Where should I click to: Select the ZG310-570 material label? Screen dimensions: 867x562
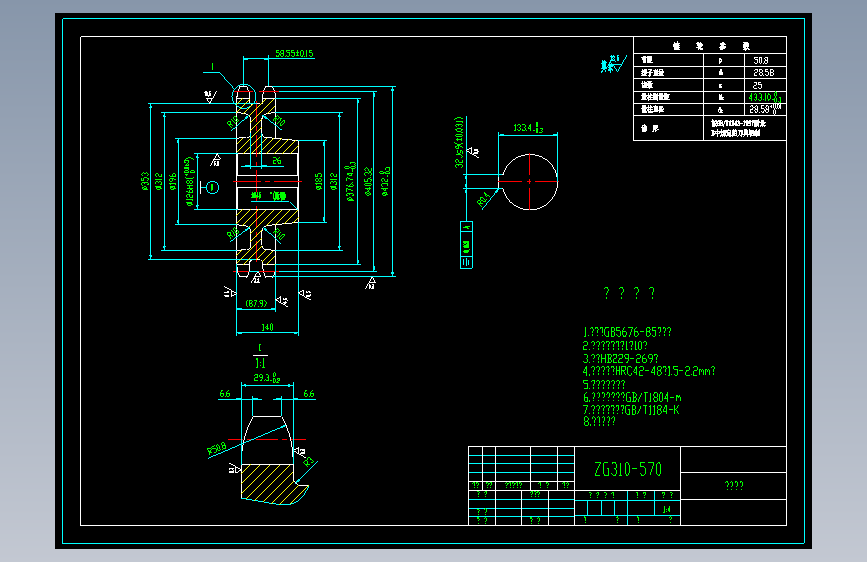point(628,470)
